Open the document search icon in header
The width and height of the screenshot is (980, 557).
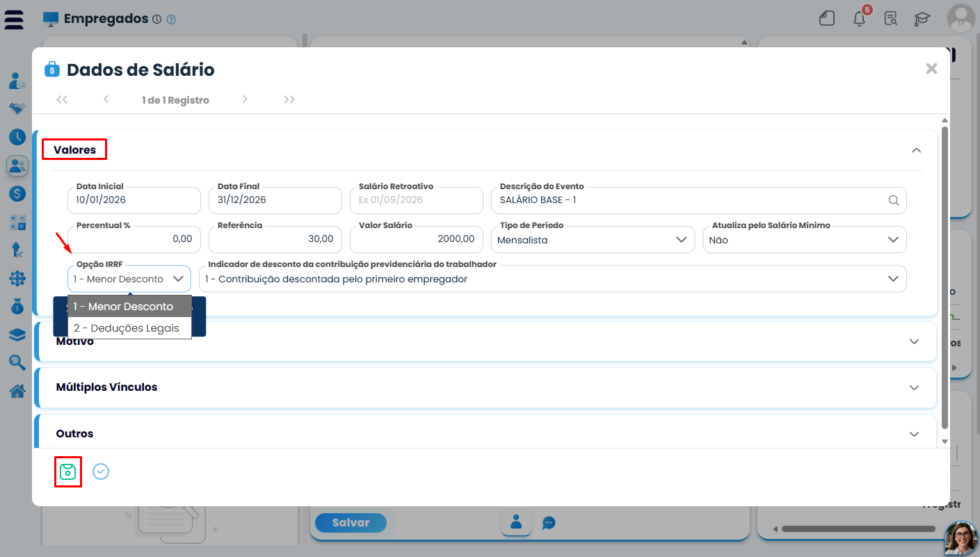tap(890, 19)
